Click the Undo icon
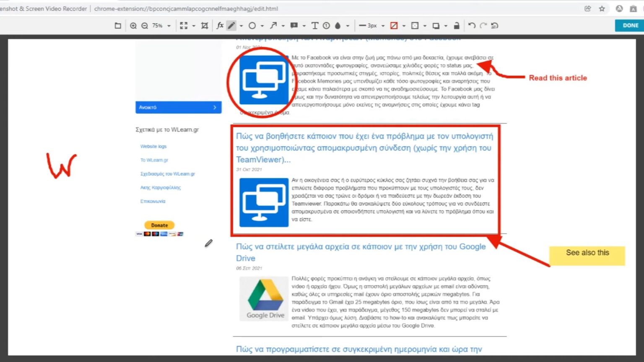Image resolution: width=644 pixels, height=362 pixels. (x=471, y=26)
